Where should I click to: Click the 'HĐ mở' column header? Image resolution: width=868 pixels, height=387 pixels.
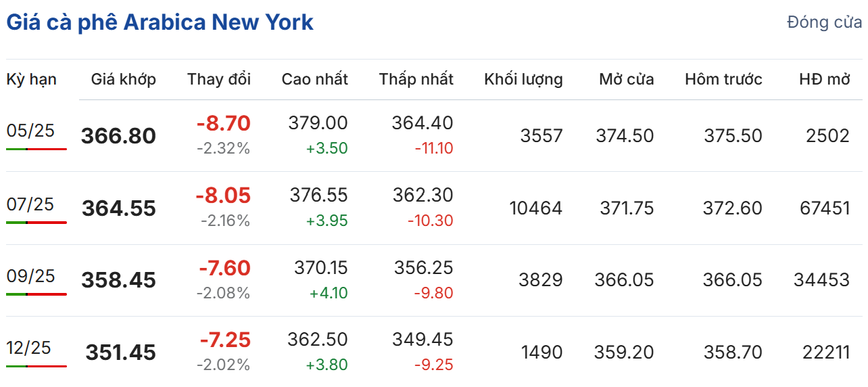(x=824, y=79)
